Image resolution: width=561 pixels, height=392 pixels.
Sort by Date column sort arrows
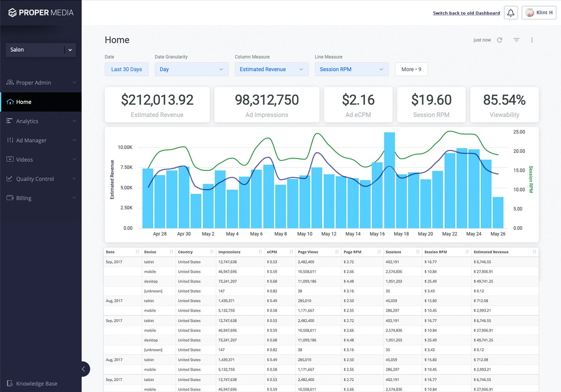tap(137, 252)
